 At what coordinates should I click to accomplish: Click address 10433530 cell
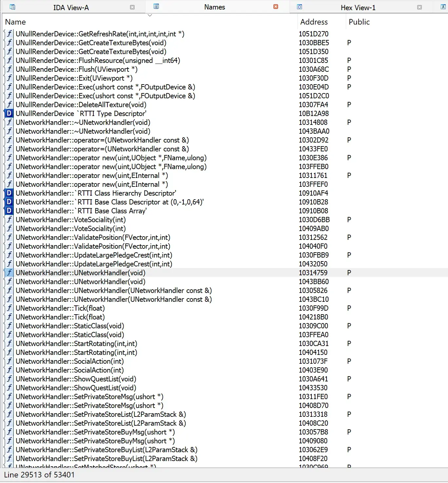coord(313,388)
